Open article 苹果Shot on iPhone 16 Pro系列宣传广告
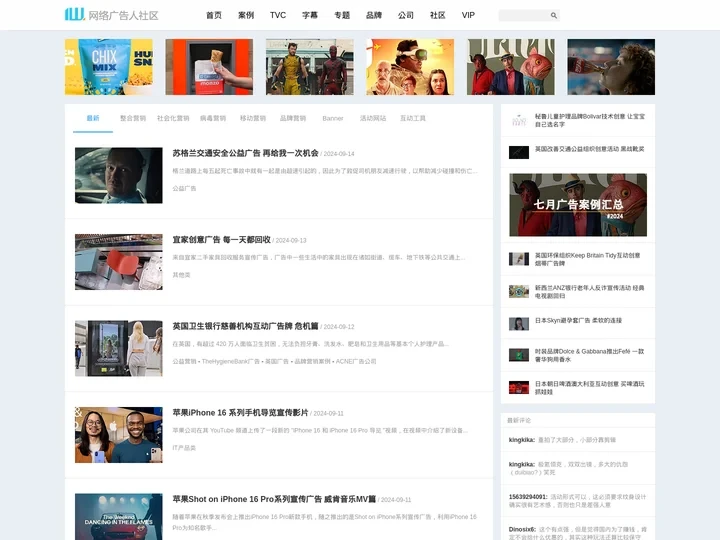Image resolution: width=720 pixels, height=540 pixels. 274,499
